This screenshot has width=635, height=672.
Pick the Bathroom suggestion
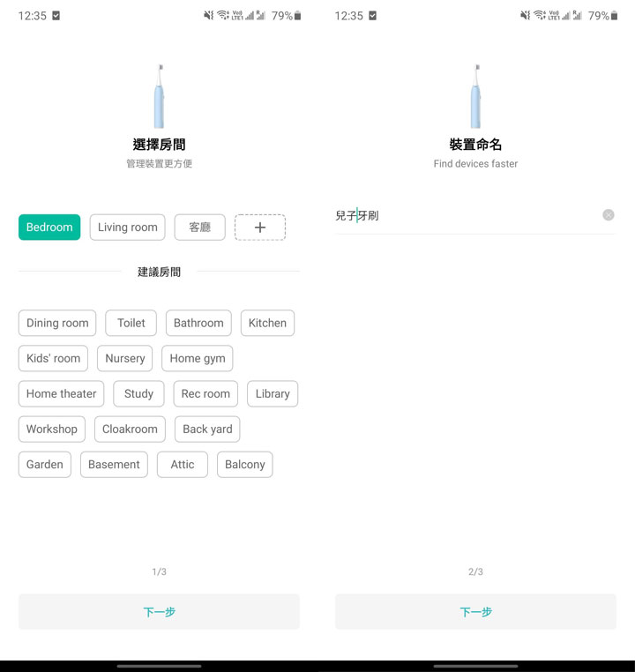click(198, 324)
